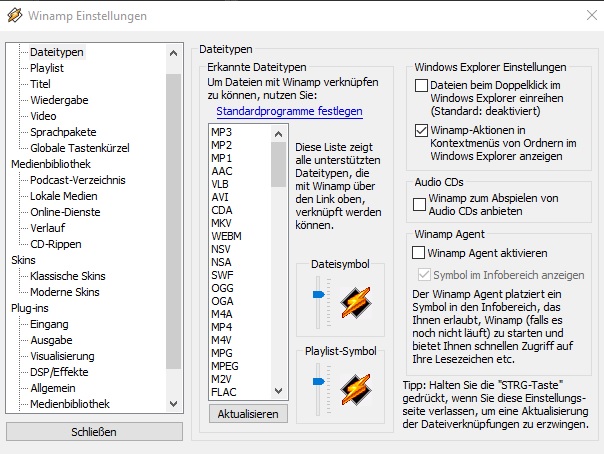The height and width of the screenshot is (454, 604).
Task: Select M4A in the file type list
Action: point(221,314)
